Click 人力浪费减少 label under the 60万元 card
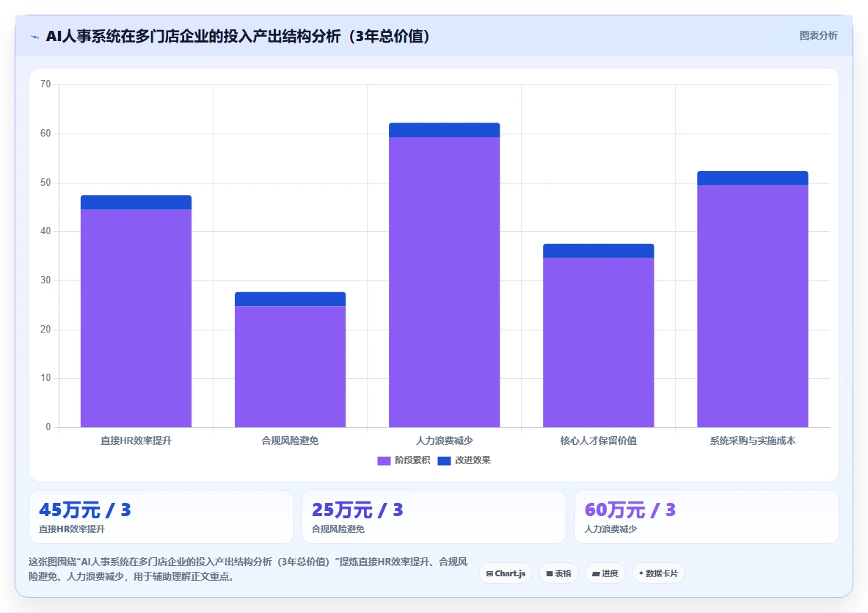Viewport: 868px width, 613px height. 611,529
